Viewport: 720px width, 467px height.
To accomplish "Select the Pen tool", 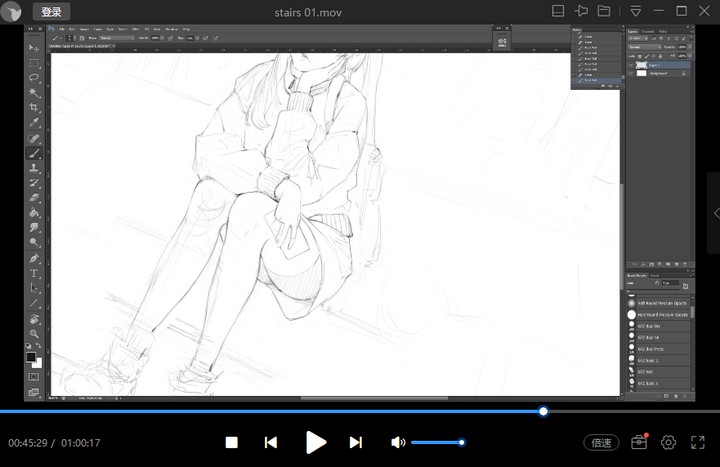I will point(34,259).
